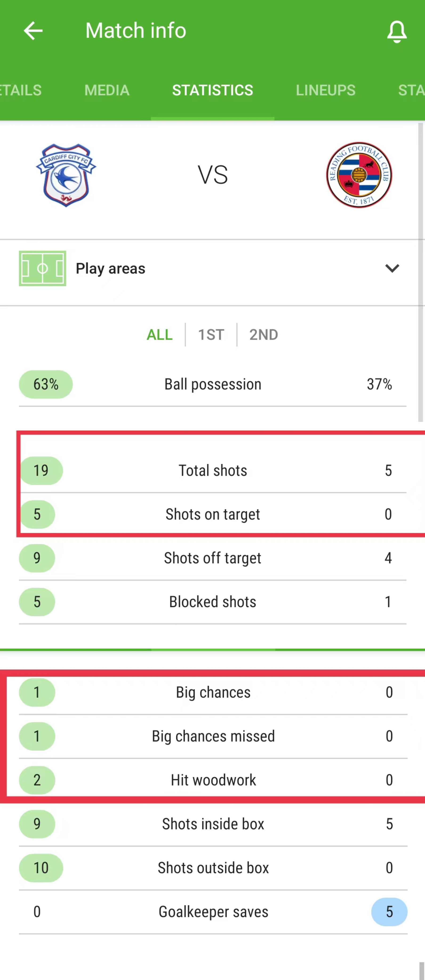Viewport: 425px width, 980px height.
Task: Select the ALL period filter
Action: (160, 335)
